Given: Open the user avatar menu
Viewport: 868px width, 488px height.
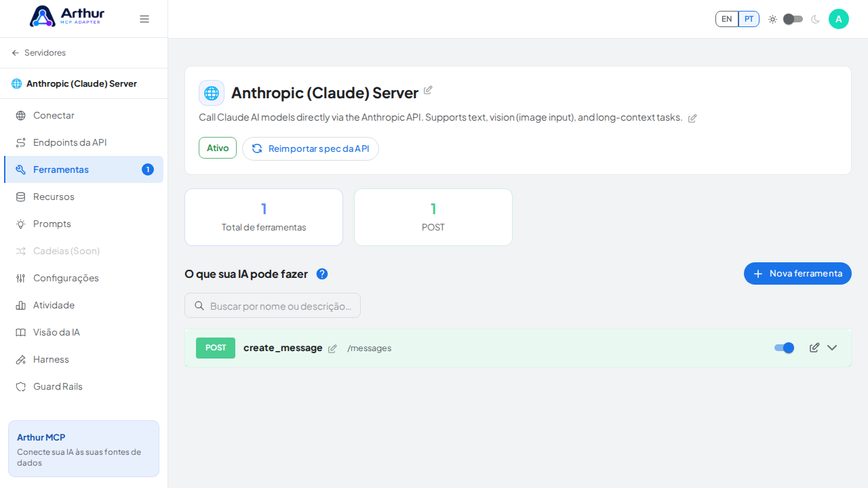Looking at the screenshot, I should (x=839, y=19).
